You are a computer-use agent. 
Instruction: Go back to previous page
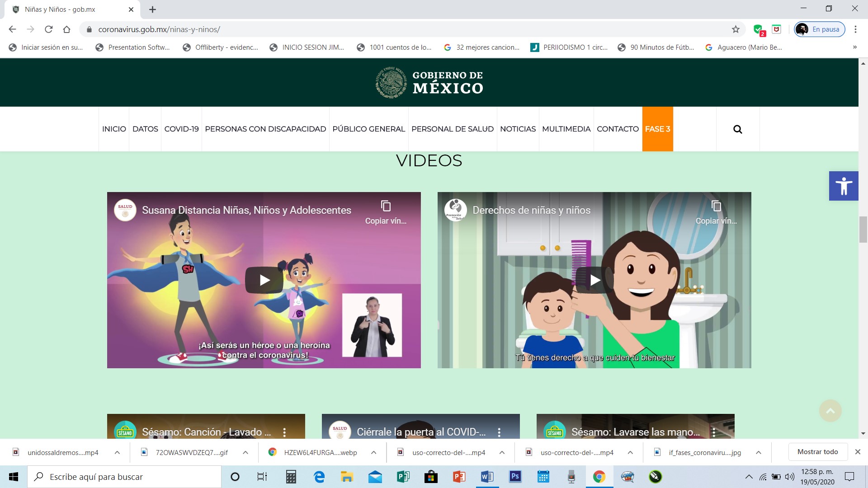point(12,29)
